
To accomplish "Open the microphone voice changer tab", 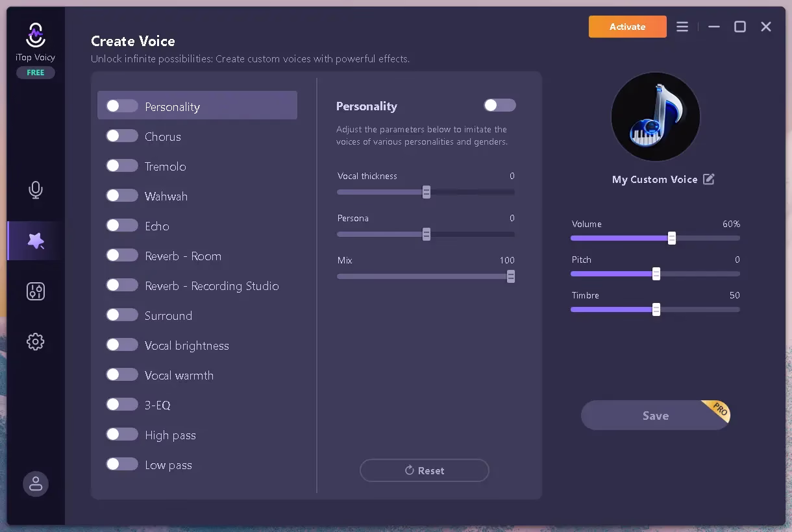I will tap(36, 190).
